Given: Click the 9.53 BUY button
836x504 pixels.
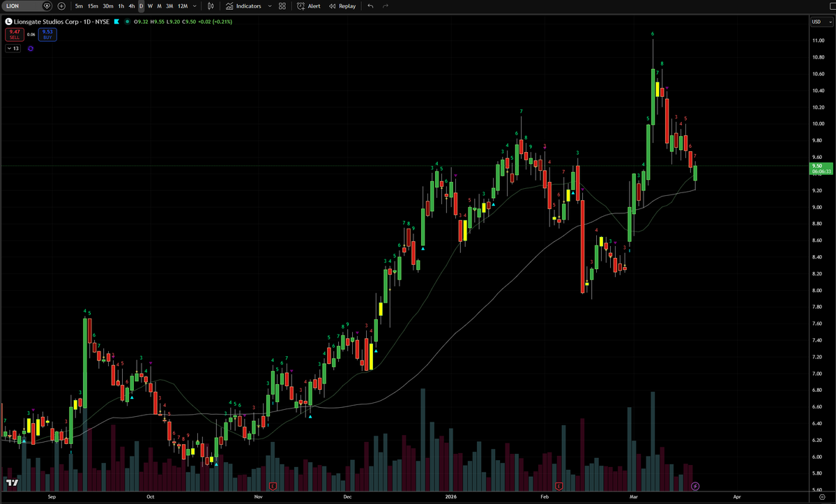Looking at the screenshot, I should coord(47,35).
